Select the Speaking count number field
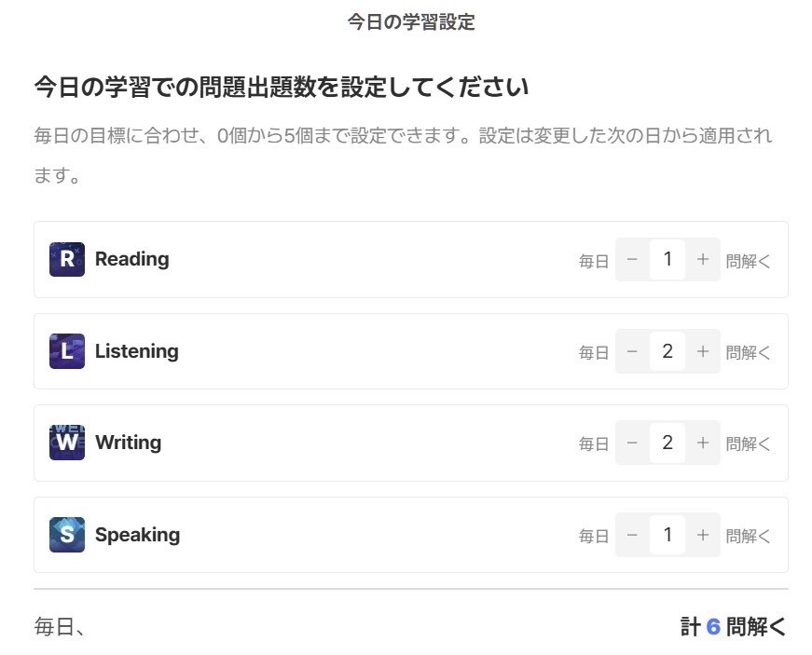Screen dimensions: 812x655 click(x=667, y=535)
